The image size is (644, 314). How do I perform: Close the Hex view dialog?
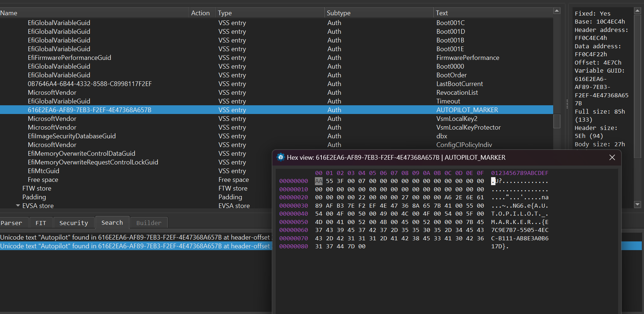coord(612,157)
